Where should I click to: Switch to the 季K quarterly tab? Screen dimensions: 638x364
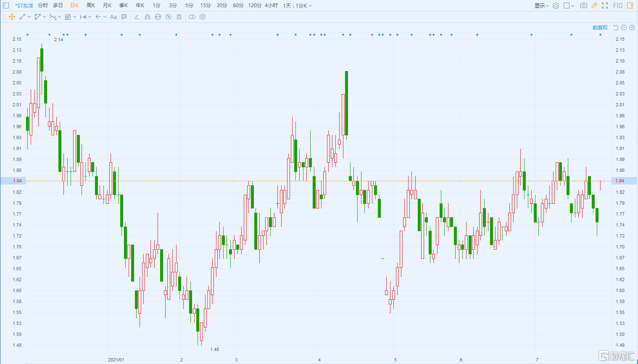(x=124, y=5)
